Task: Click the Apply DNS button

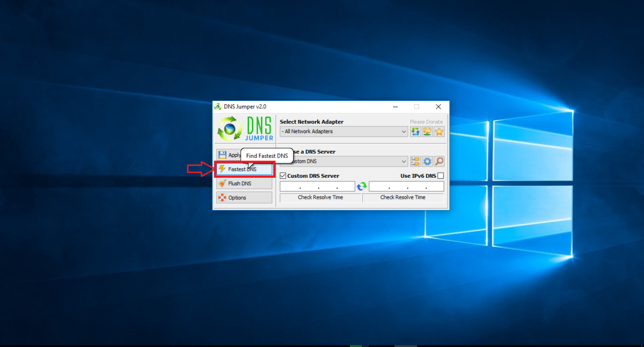Action: coord(228,155)
